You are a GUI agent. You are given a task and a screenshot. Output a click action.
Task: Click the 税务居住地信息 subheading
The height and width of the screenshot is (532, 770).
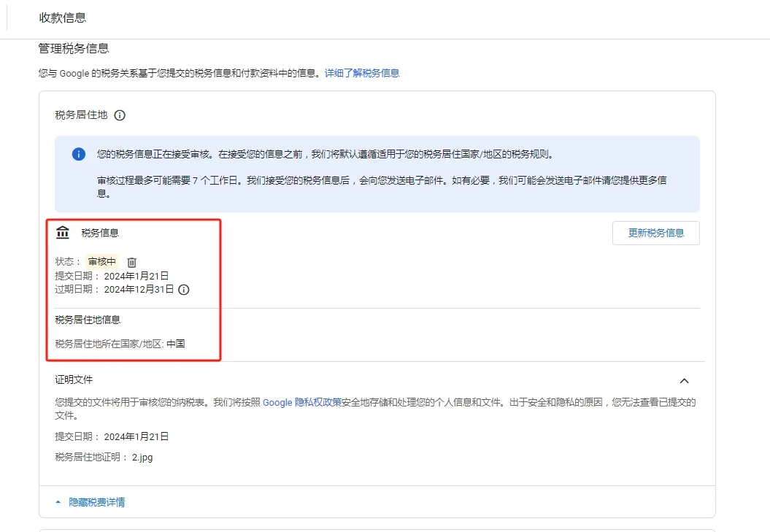(88, 320)
